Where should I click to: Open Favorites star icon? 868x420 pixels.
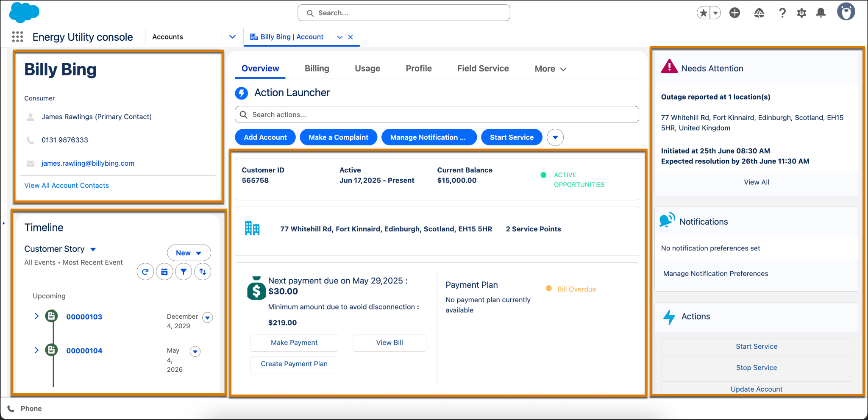tap(704, 13)
